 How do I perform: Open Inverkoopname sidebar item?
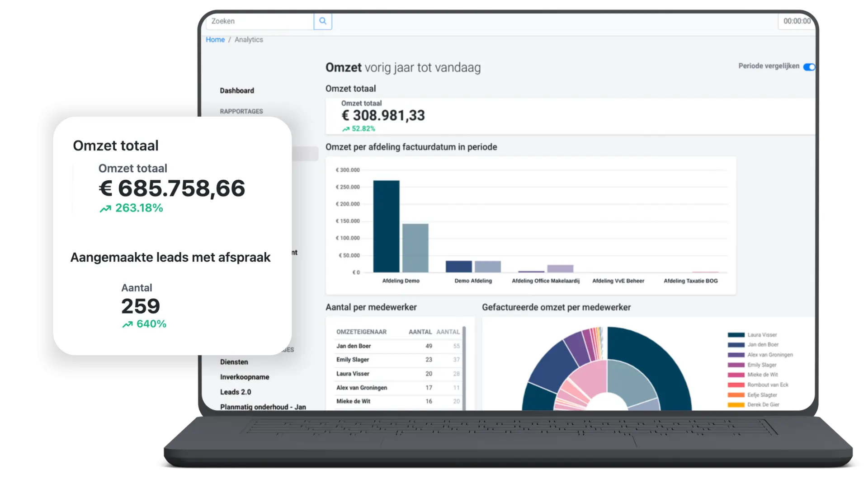coord(245,377)
